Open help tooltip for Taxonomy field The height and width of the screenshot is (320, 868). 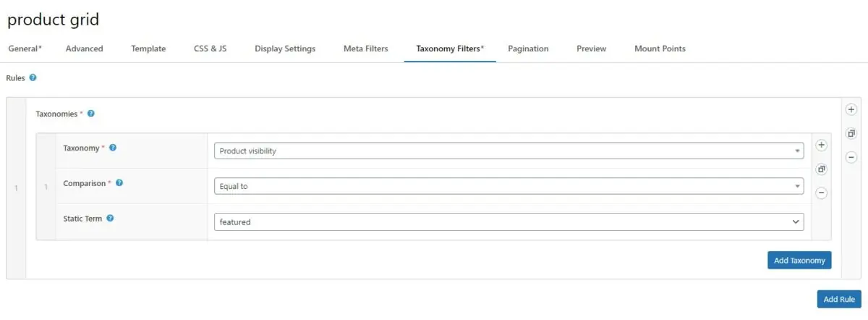point(113,148)
